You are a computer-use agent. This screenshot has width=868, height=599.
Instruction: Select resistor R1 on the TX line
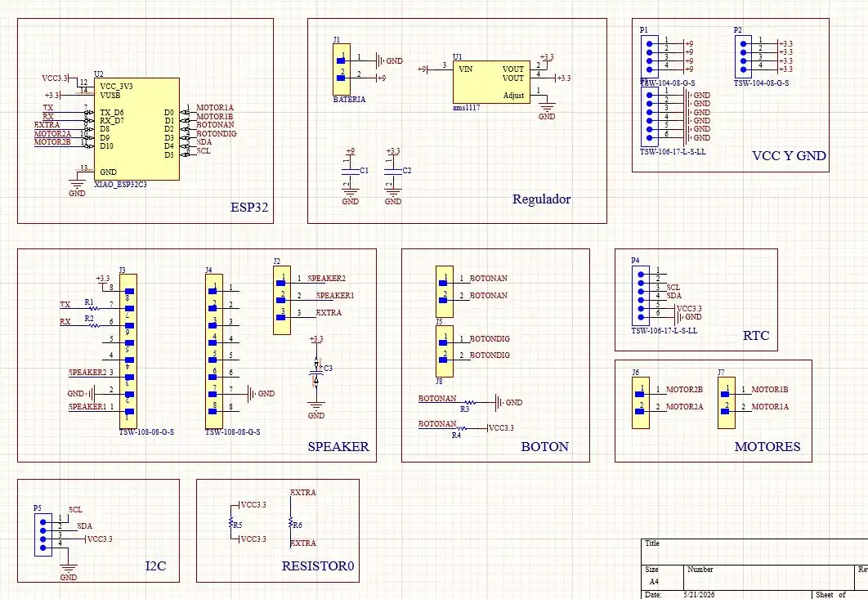[x=93, y=308]
